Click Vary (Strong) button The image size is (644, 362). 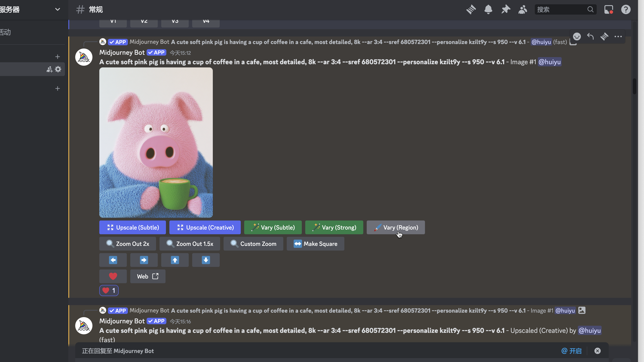[334, 227]
